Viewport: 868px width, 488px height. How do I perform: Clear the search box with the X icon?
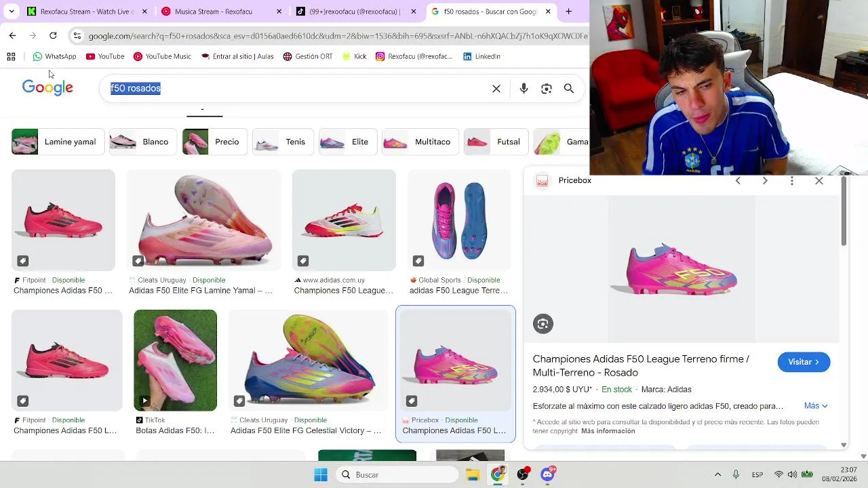(496, 89)
